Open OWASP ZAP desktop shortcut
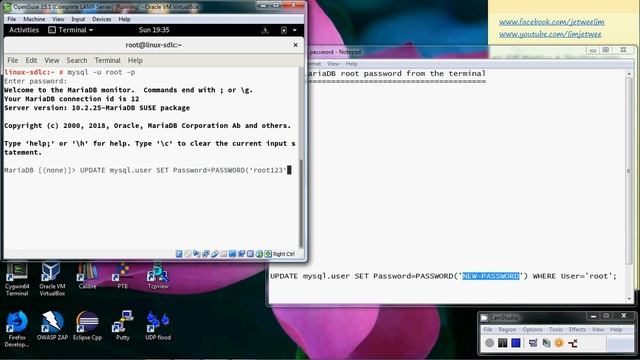This screenshot has width=640, height=360. click(x=52, y=326)
